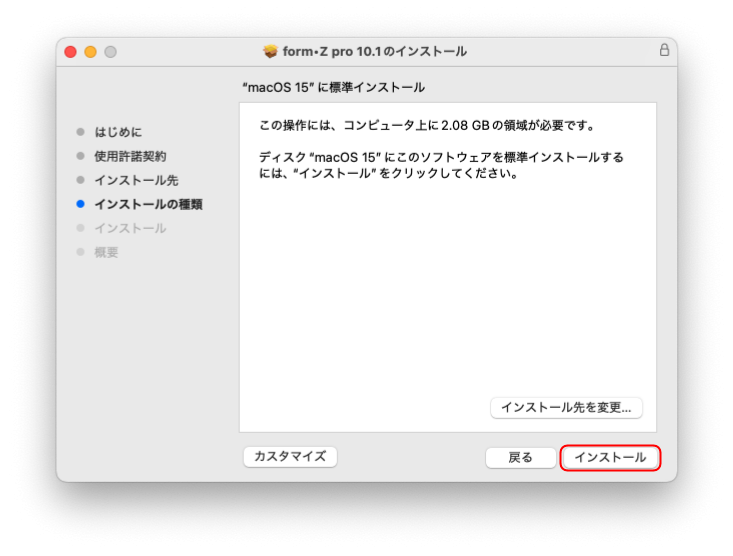Click the blue bullet marking the current step
Screen dimensions: 733x556
[80, 204]
